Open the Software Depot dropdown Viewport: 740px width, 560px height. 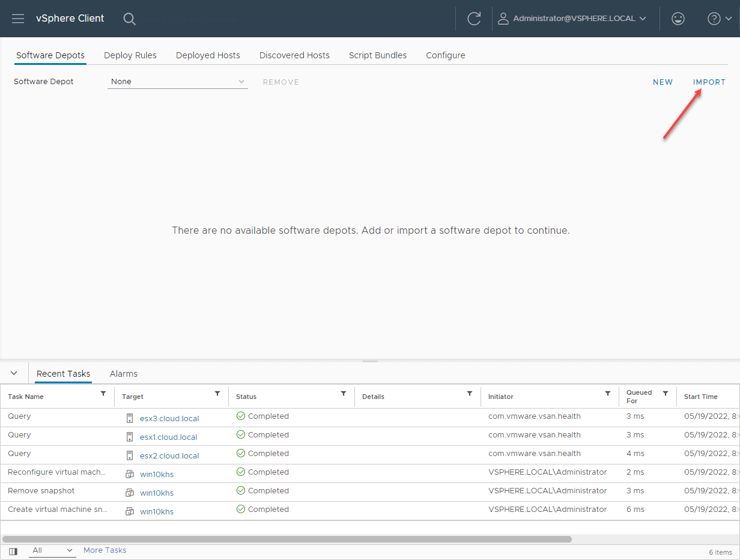pos(178,82)
